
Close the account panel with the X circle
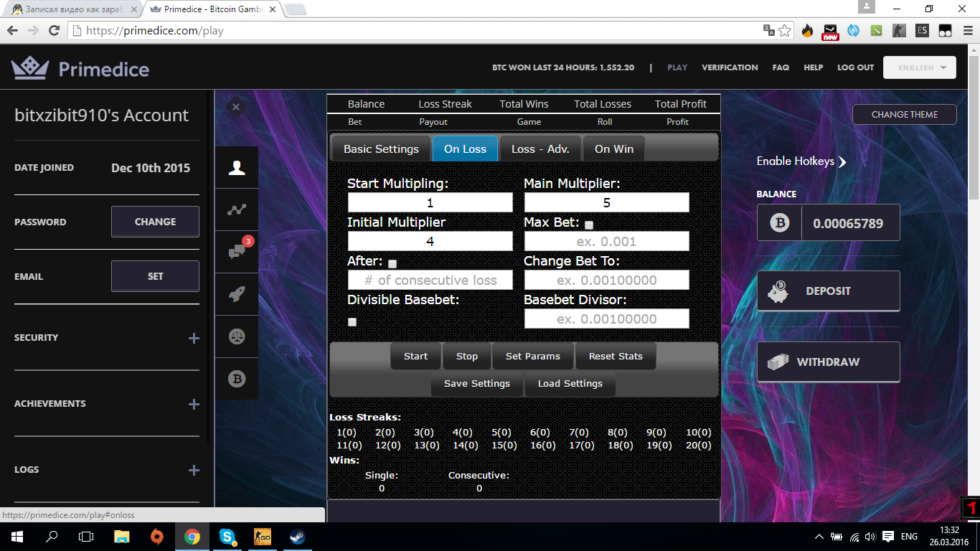pyautogui.click(x=236, y=107)
